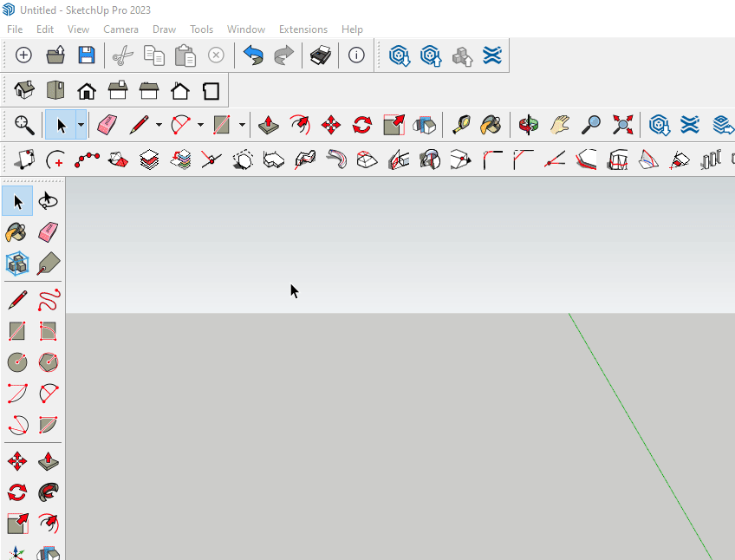This screenshot has height=560, width=735.
Task: Switch to Top view icon
Action: click(55, 90)
